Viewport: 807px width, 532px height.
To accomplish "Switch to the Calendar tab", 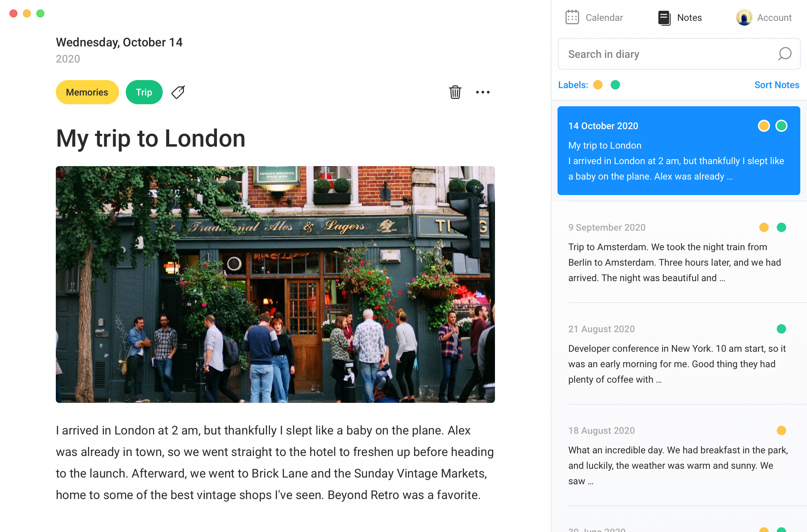I will [x=604, y=17].
